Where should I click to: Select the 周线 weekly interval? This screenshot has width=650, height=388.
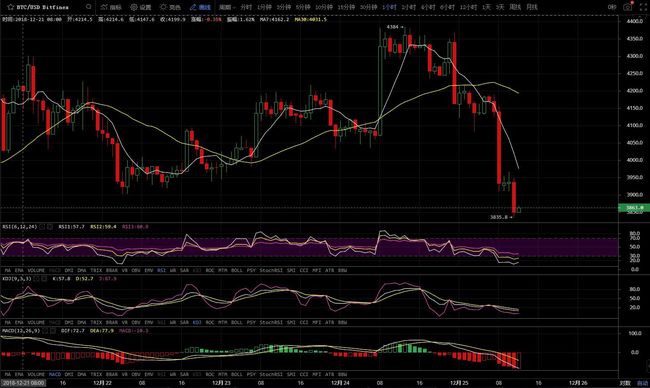[515, 7]
